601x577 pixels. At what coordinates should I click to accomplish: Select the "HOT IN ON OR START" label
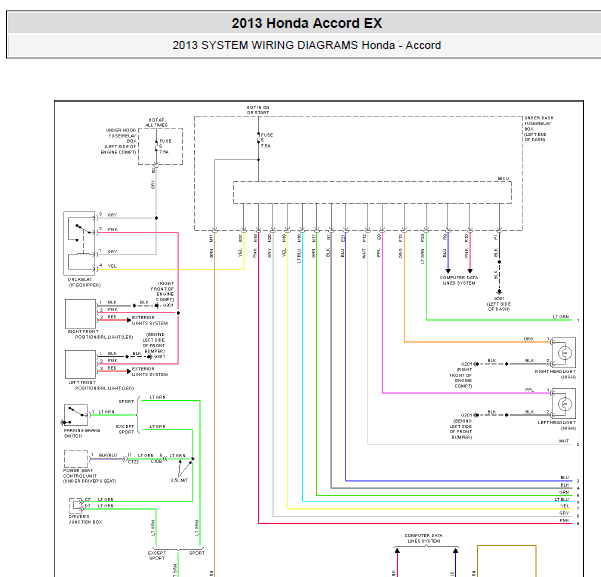point(258,110)
